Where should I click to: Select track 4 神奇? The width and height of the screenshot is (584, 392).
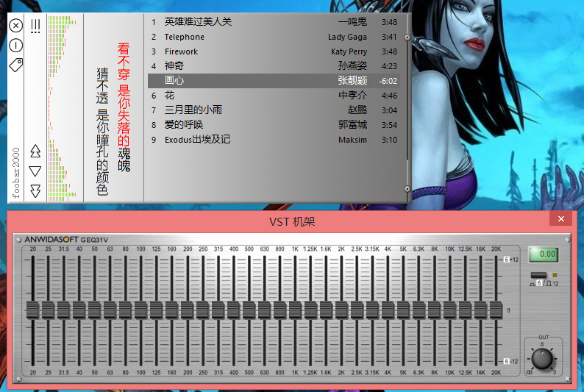click(274, 66)
